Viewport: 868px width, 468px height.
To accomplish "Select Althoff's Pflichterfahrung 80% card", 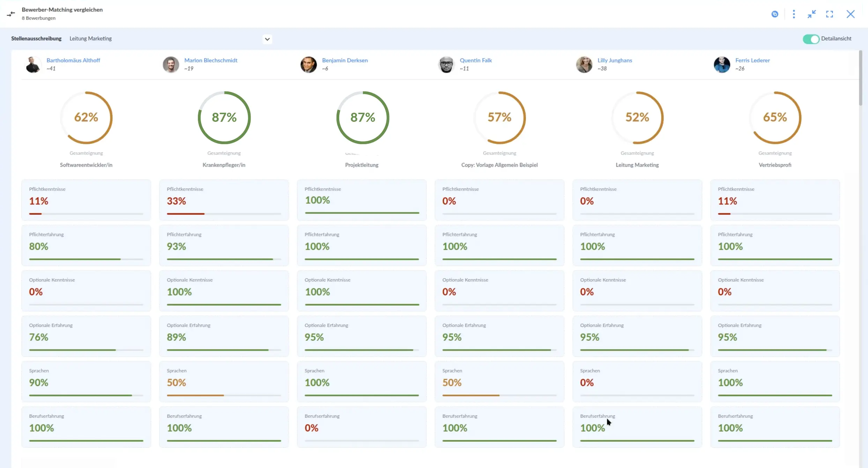I will pos(86,245).
